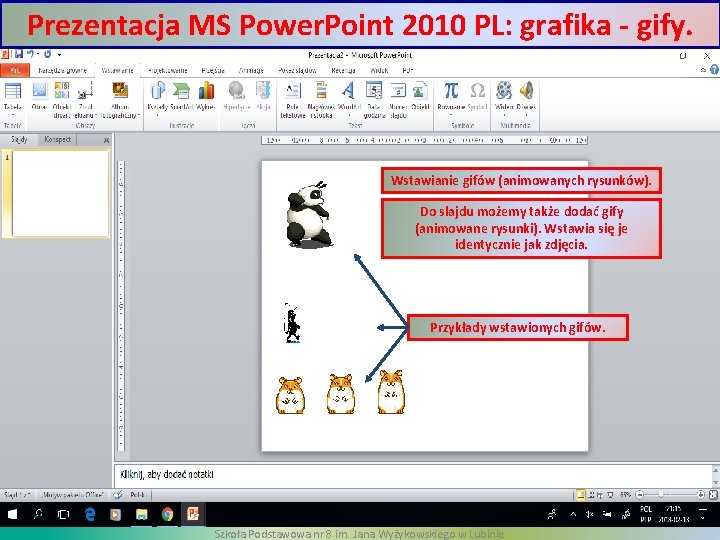Open the Konspekt outline tab
The image size is (720, 540).
point(57,139)
